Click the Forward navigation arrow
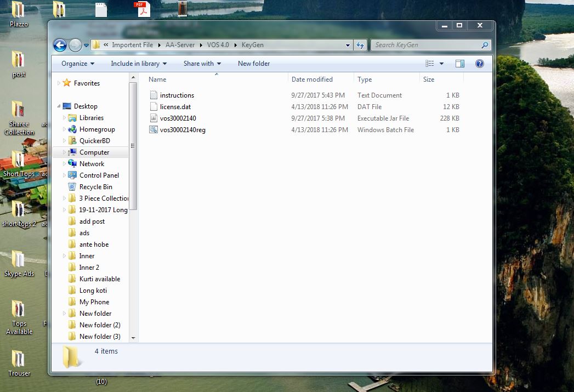 tap(75, 45)
